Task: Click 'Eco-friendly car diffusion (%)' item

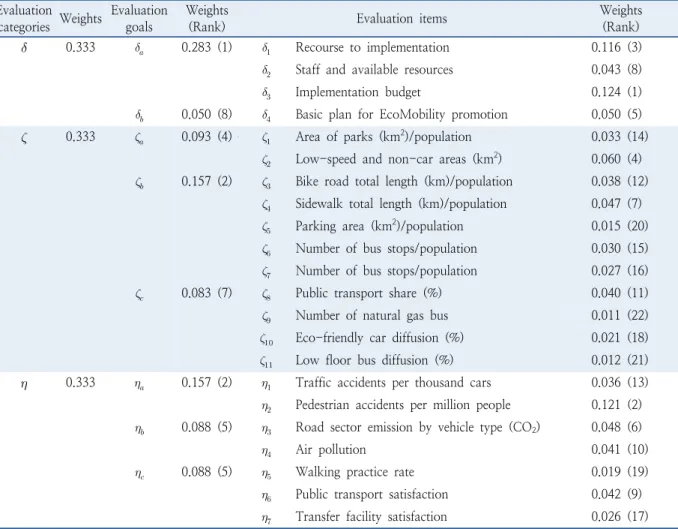Action: [379, 338]
